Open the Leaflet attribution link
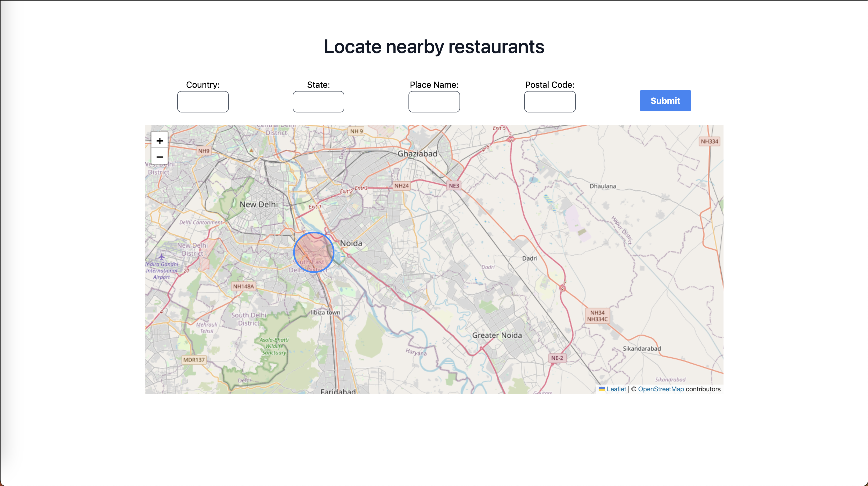 (616, 389)
